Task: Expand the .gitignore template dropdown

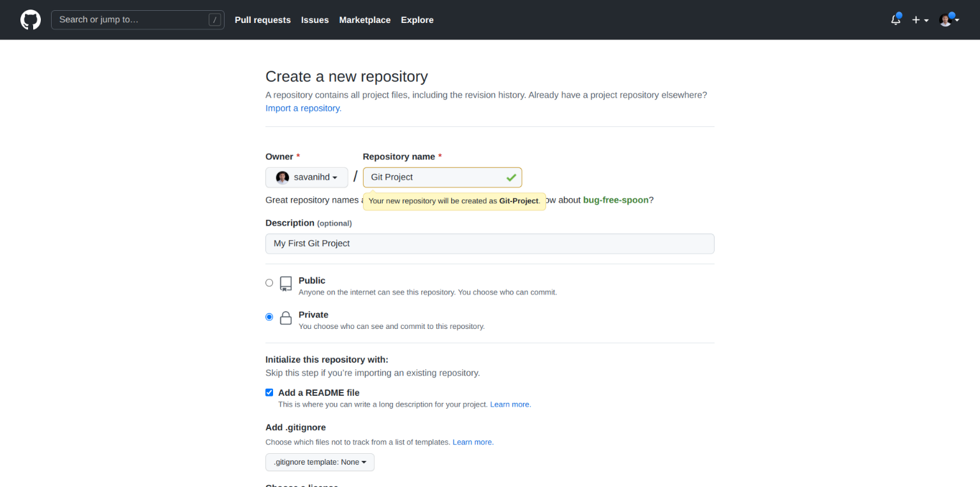Action: (x=320, y=462)
